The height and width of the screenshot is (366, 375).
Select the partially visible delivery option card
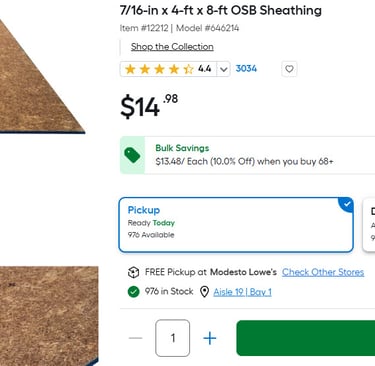(x=369, y=225)
